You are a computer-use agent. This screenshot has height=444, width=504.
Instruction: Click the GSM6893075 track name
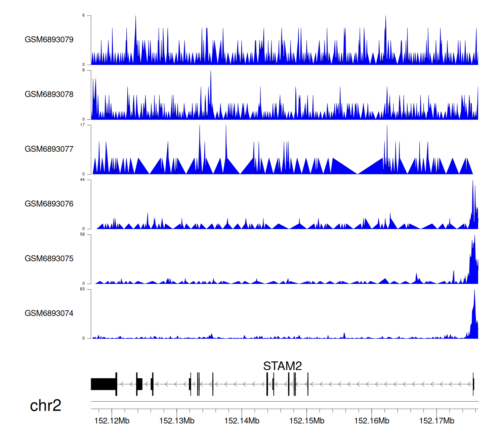(49, 259)
